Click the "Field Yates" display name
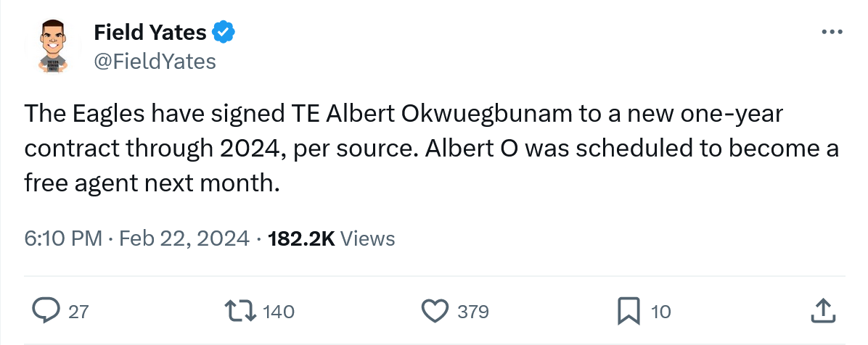This screenshot has height=345, width=868. 150,32
